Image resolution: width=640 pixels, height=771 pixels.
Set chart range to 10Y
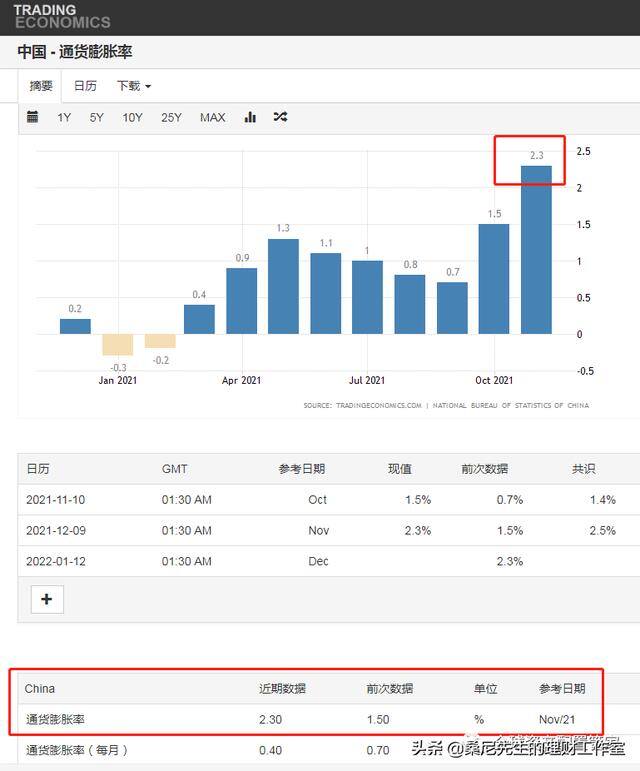(x=132, y=118)
